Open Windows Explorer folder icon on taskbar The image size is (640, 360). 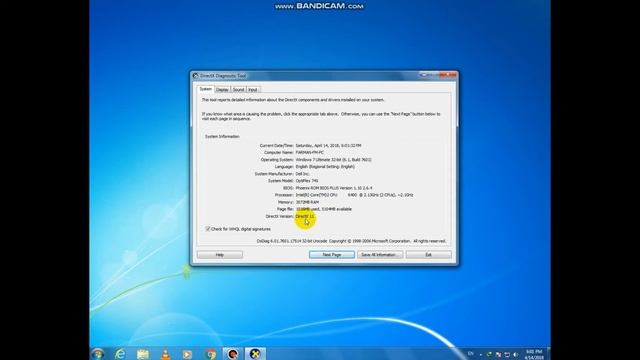pyautogui.click(x=143, y=354)
